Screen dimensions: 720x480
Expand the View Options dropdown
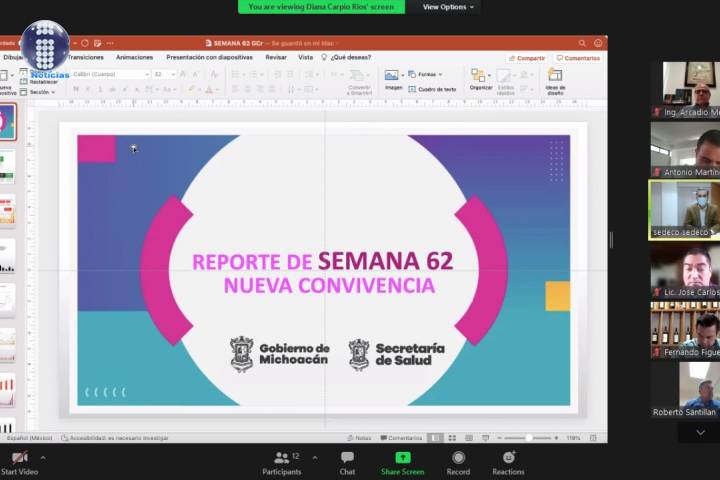447,7
